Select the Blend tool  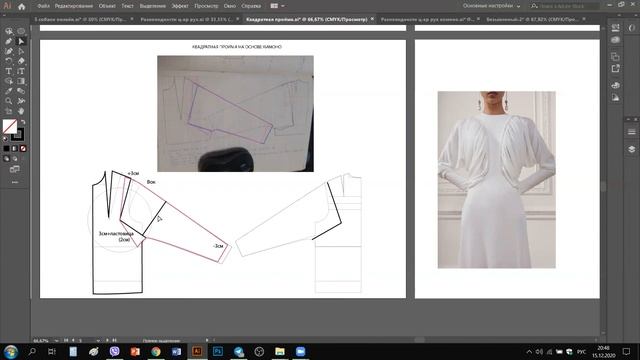(x=21, y=91)
